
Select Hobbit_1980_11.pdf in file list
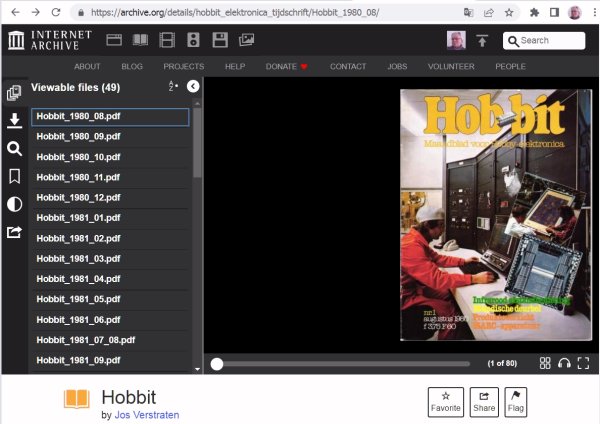click(x=110, y=178)
